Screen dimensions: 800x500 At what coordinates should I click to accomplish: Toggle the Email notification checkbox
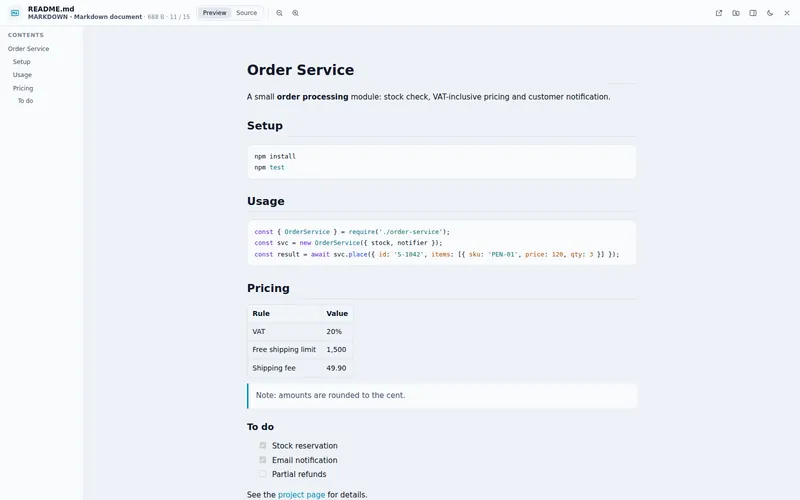(x=263, y=460)
